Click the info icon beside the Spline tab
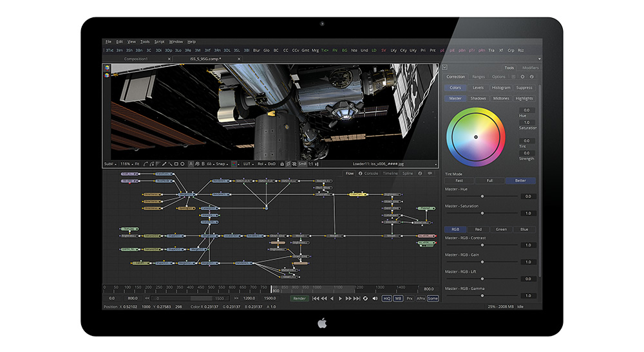The height and width of the screenshot is (352, 644). pos(420,173)
